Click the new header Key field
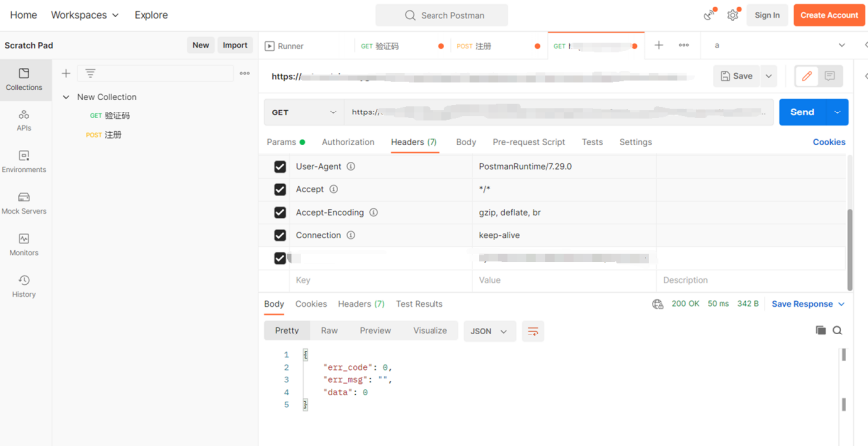Screen dimensions: 868x446 (x=379, y=281)
